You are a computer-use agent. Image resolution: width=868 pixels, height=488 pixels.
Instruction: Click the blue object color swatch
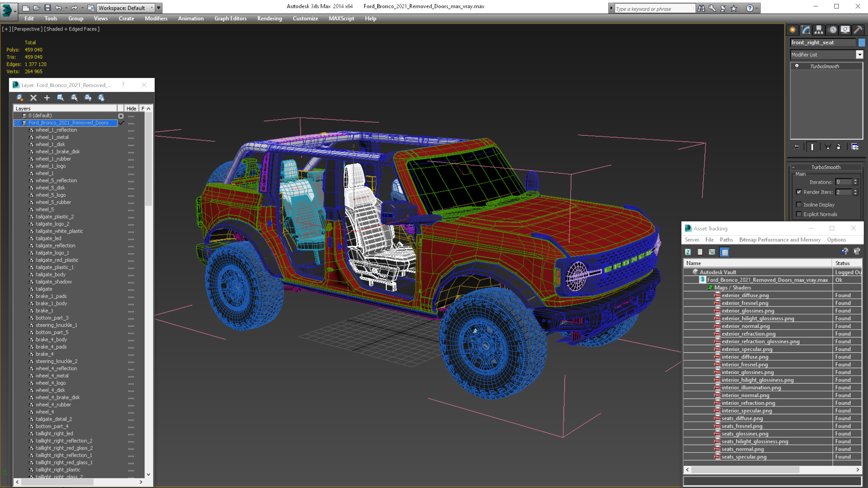pyautogui.click(x=862, y=42)
